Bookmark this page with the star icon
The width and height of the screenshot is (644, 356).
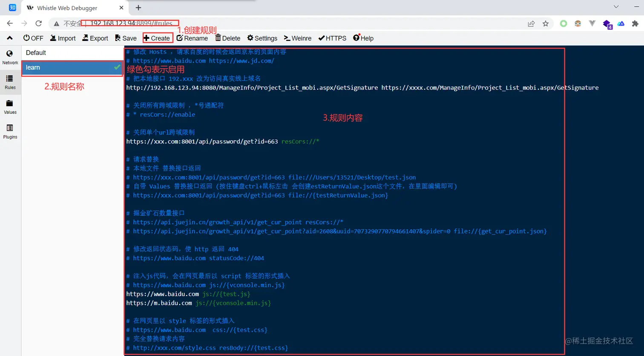click(546, 23)
